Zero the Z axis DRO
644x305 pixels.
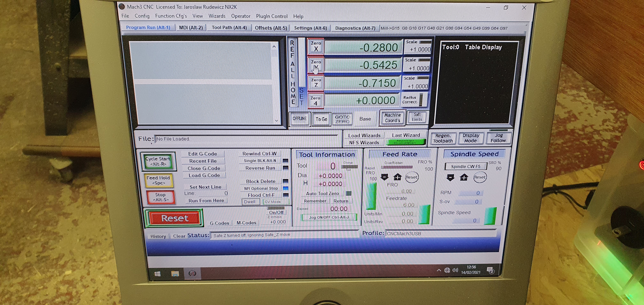pyautogui.click(x=316, y=83)
